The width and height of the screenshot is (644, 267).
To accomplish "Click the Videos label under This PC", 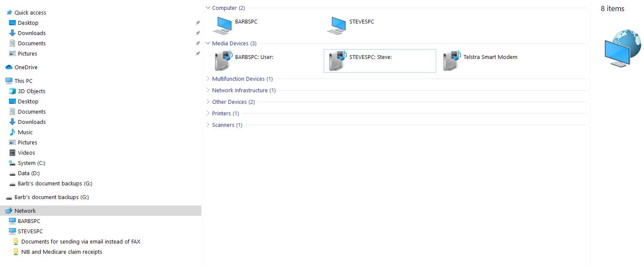I will pyautogui.click(x=27, y=153).
